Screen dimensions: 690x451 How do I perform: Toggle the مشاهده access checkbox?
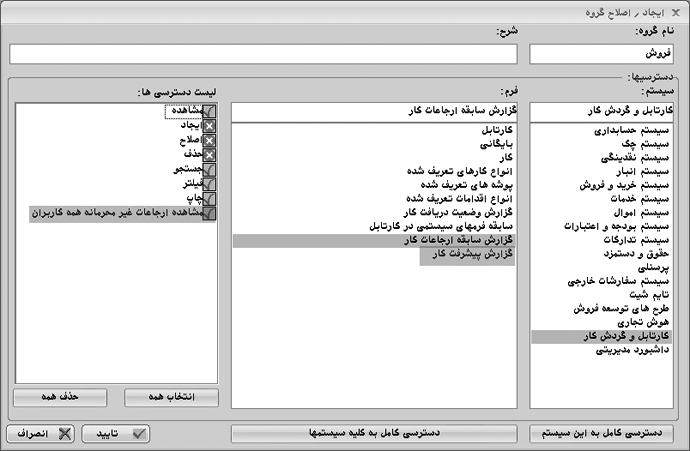(209, 112)
